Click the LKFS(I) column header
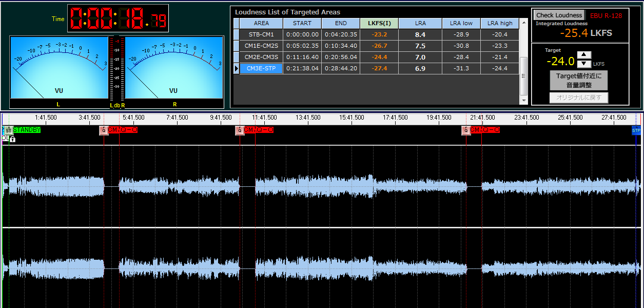This screenshot has width=644, height=308. pyautogui.click(x=379, y=23)
